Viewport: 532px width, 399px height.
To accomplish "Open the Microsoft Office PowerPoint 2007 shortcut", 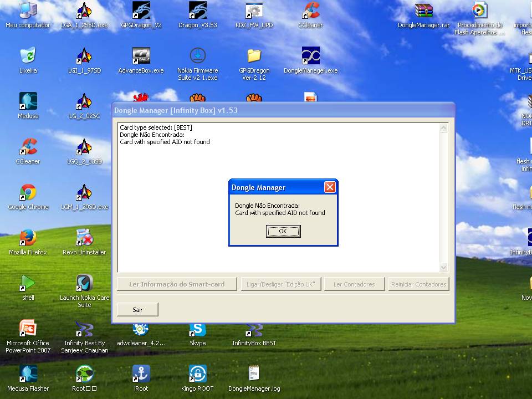I will tap(28, 330).
